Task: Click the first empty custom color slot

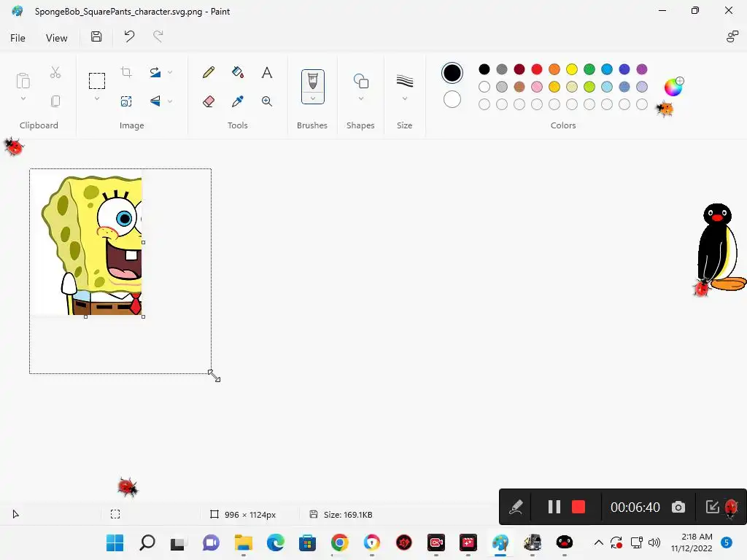Action: 484,104
